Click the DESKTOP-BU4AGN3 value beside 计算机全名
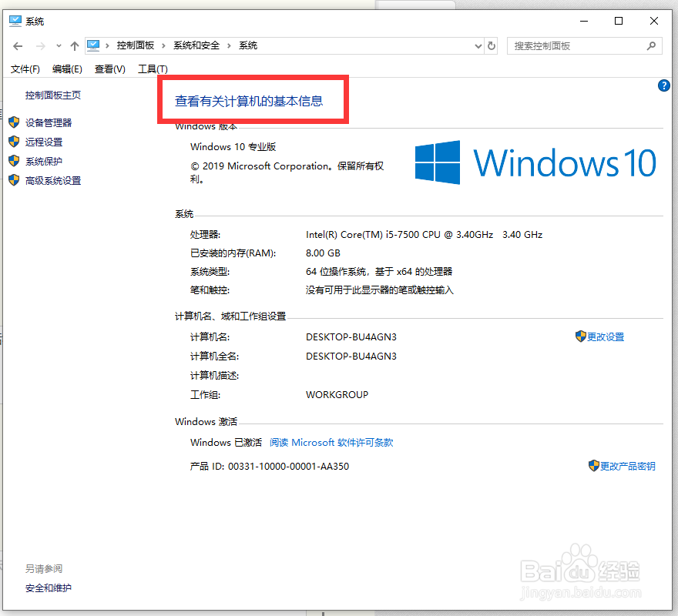678x616 pixels. pos(351,357)
